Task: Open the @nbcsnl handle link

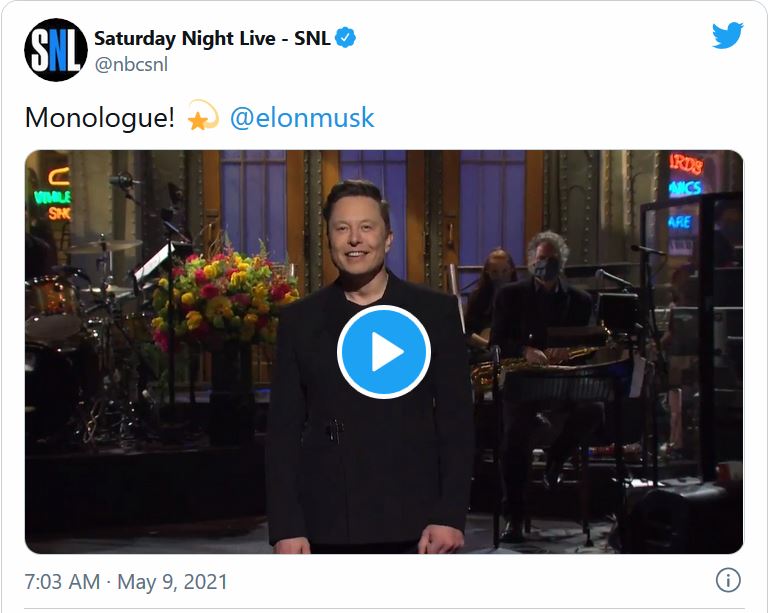Action: coord(131,65)
